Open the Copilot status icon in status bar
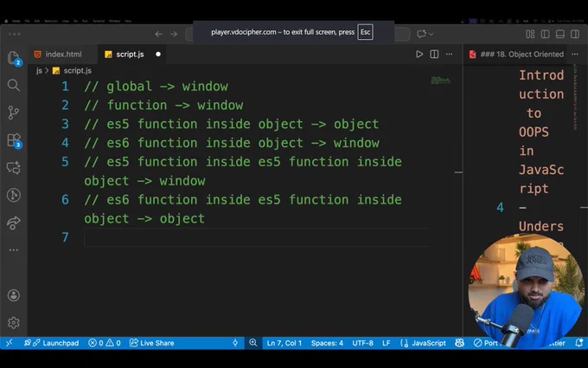 pyautogui.click(x=460, y=343)
